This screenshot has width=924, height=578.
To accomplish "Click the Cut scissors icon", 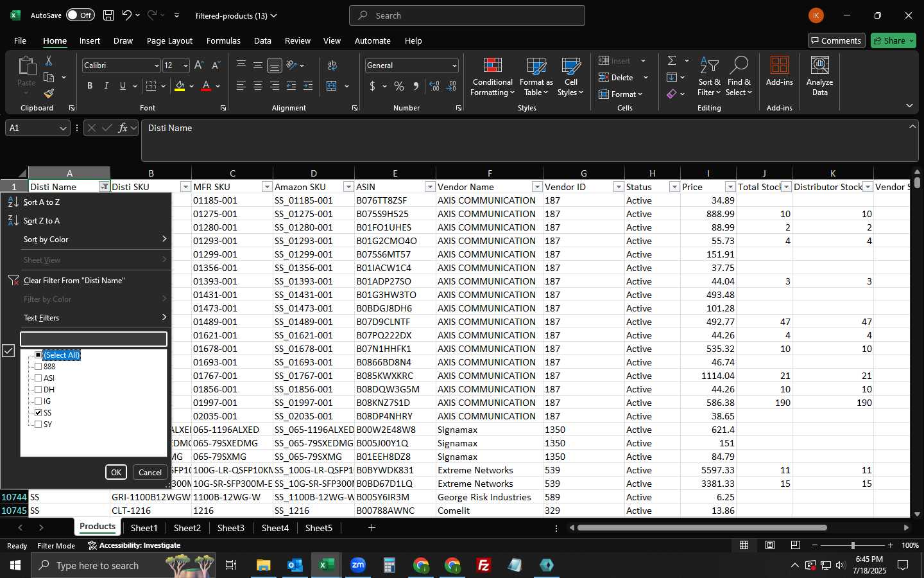I will [49, 60].
